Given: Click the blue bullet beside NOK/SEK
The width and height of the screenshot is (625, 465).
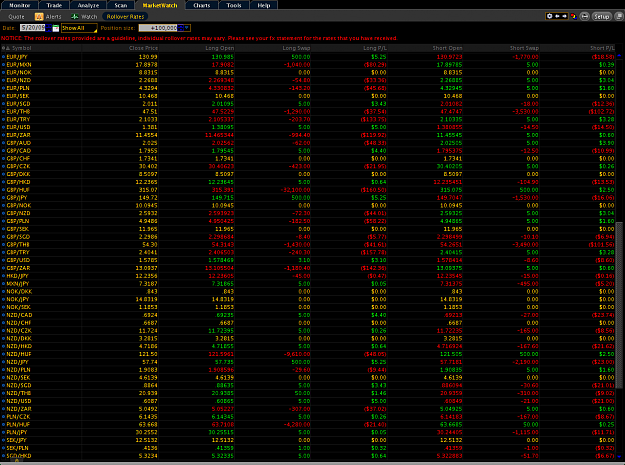Looking at the screenshot, I should [4, 307].
